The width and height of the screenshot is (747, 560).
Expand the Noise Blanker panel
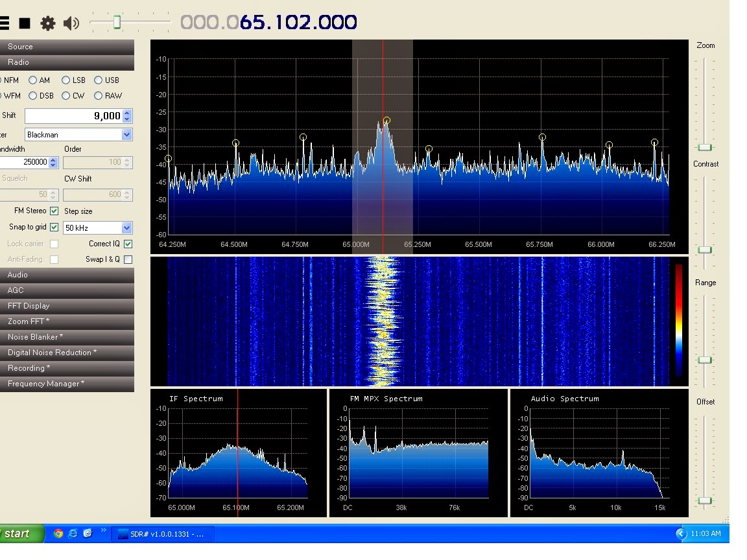point(67,337)
